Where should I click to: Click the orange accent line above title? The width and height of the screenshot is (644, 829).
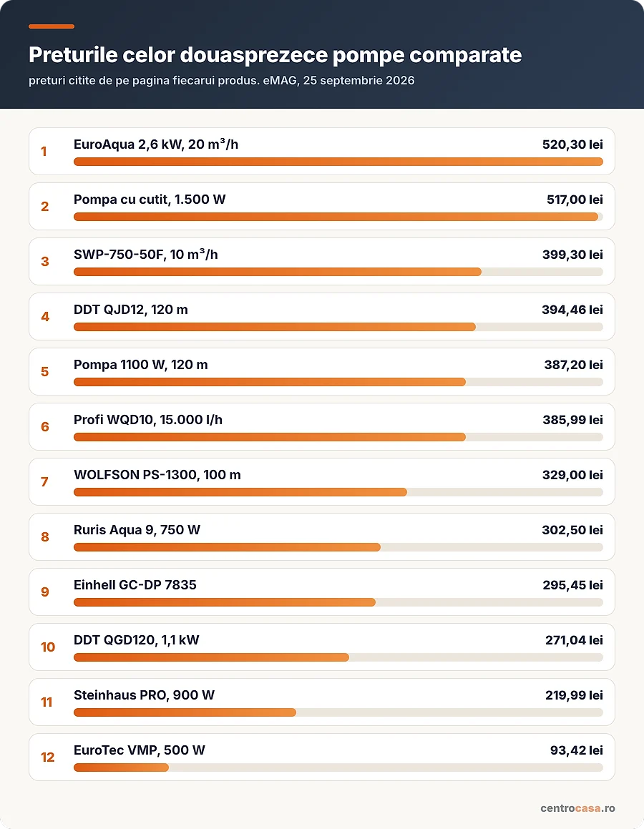(x=52, y=26)
